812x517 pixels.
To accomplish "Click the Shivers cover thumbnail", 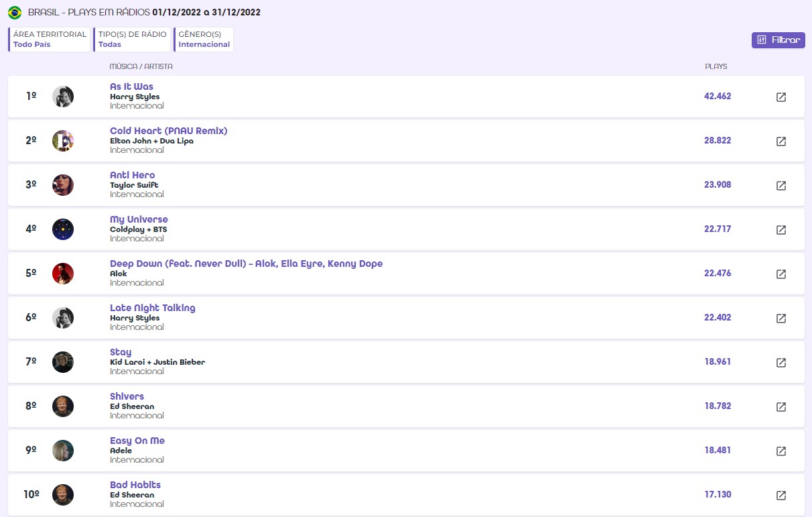I will point(63,406).
